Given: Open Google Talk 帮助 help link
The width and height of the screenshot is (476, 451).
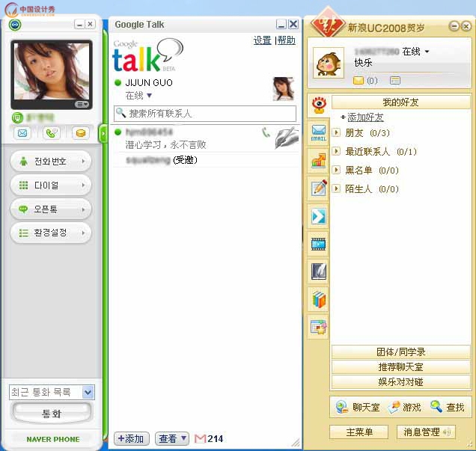Looking at the screenshot, I should pos(286,40).
